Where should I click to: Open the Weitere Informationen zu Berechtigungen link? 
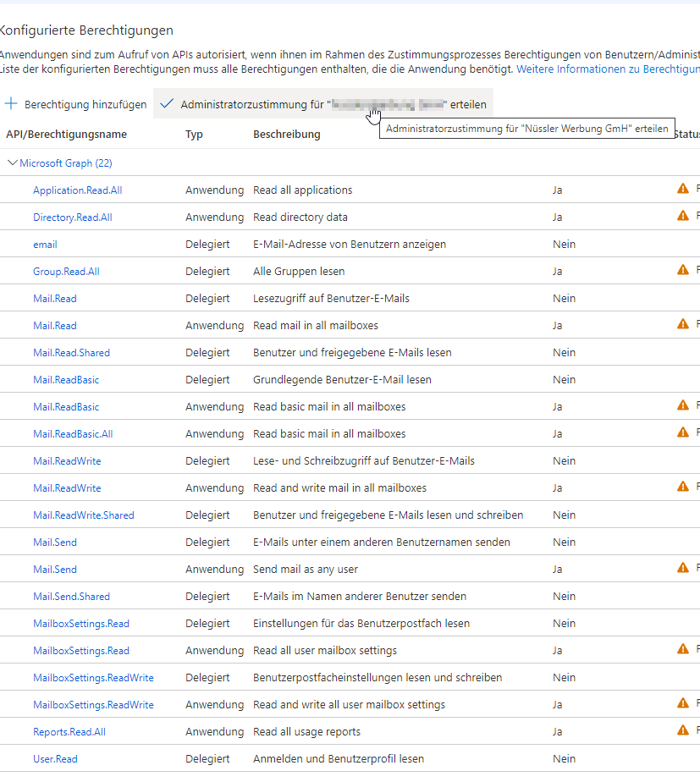coord(608,69)
